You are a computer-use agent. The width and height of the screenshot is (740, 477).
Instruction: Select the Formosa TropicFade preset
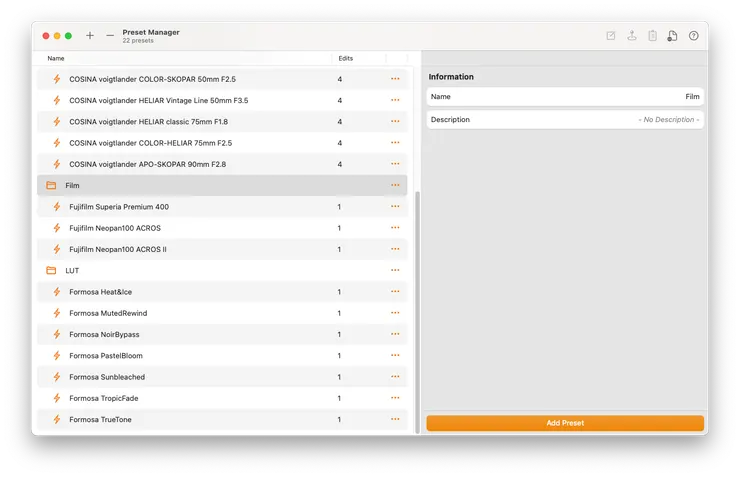click(x=222, y=398)
